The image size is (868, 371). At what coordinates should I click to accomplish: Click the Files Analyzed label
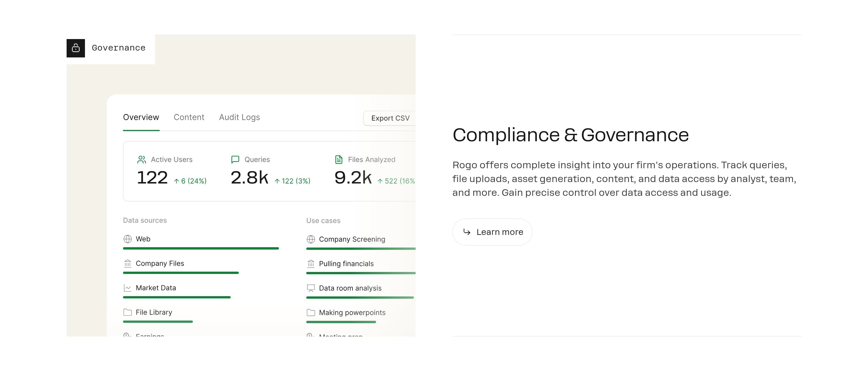[371, 159]
